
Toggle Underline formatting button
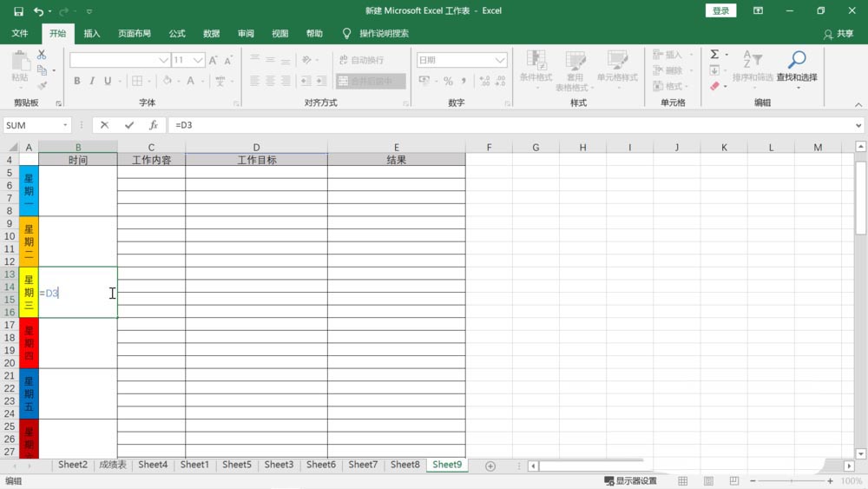108,81
